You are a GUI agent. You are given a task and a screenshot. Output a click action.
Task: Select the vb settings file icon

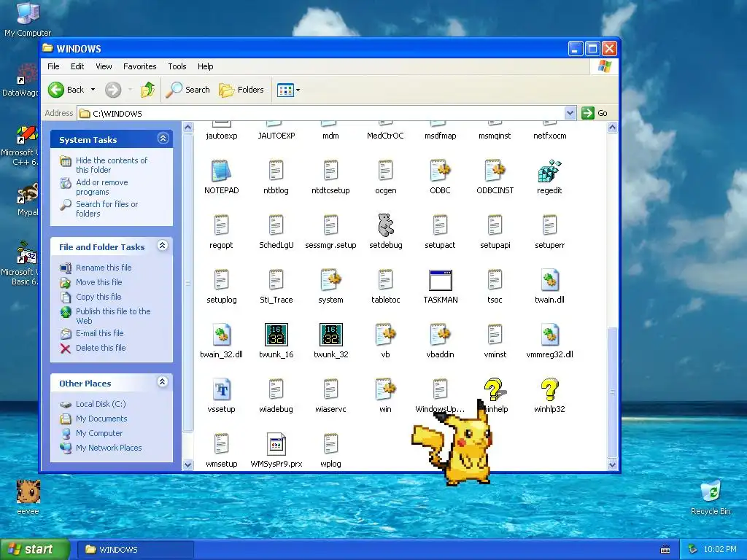tap(385, 335)
